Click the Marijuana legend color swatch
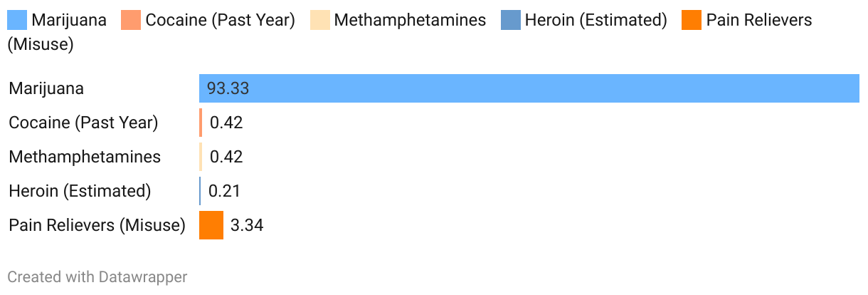Viewport: 868px width, 295px height. click(x=17, y=20)
